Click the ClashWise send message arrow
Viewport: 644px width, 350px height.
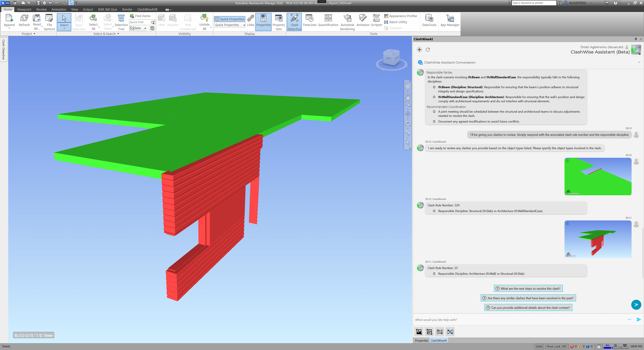click(x=638, y=319)
